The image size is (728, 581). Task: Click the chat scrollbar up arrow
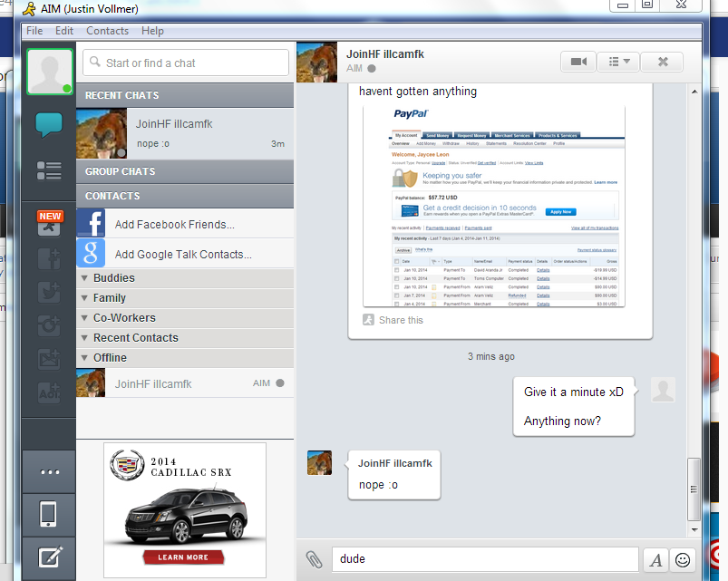[x=694, y=92]
